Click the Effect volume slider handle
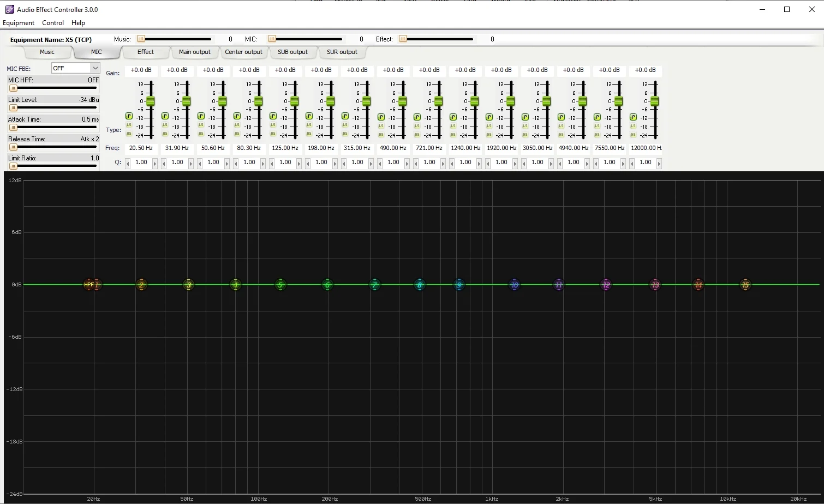This screenshot has height=504, width=824. pyautogui.click(x=403, y=39)
